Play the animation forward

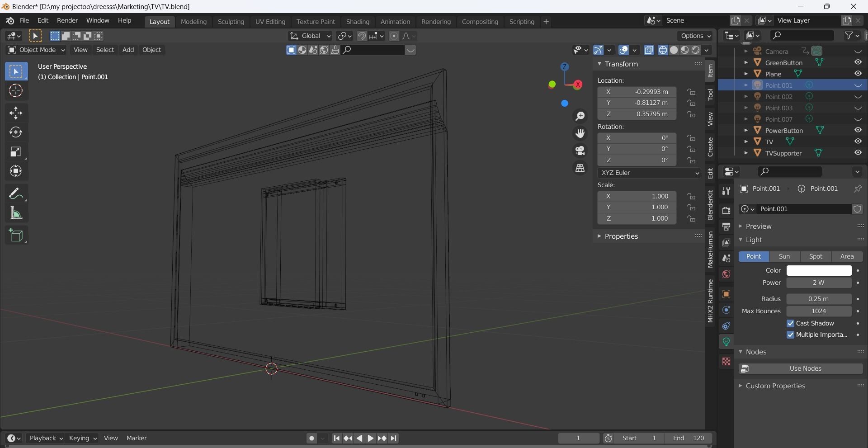point(370,438)
